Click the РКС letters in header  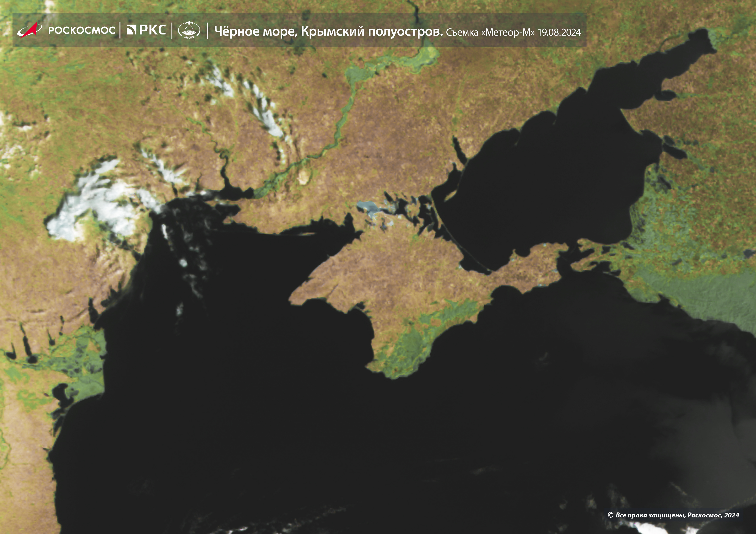[x=152, y=30]
